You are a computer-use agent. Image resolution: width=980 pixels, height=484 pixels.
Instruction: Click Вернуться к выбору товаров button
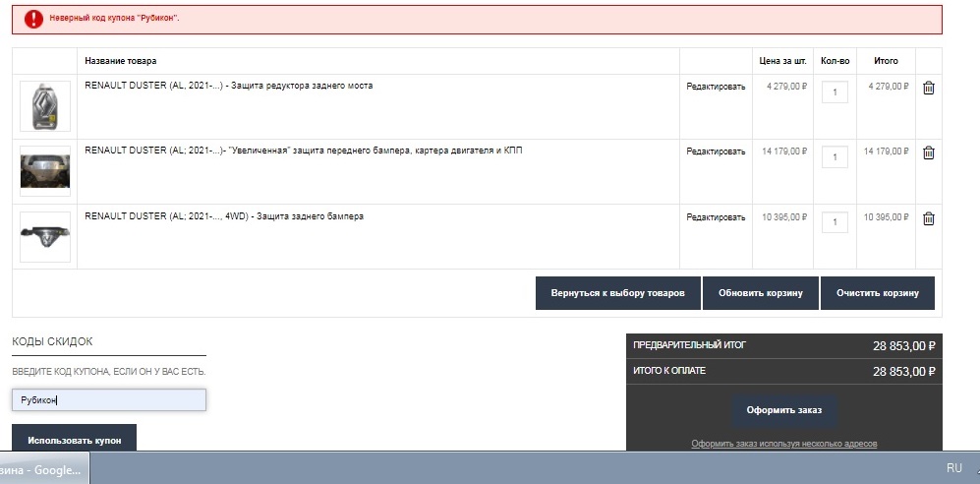[x=617, y=293]
